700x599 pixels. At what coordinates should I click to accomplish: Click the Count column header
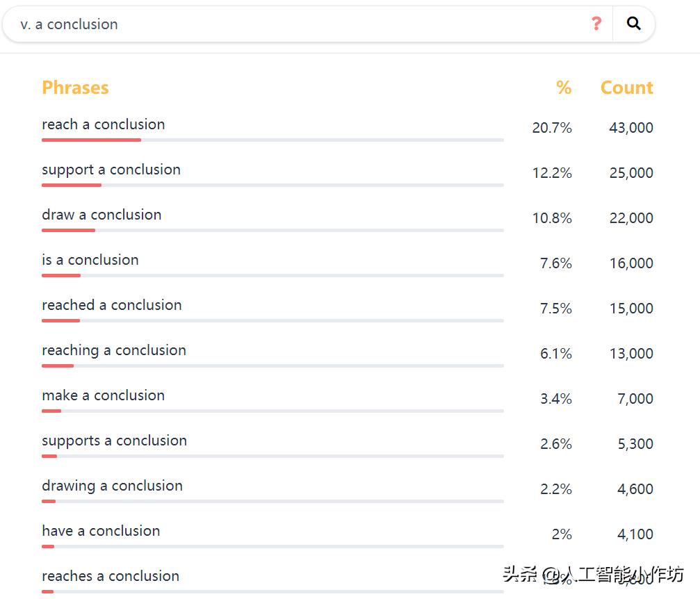point(626,88)
